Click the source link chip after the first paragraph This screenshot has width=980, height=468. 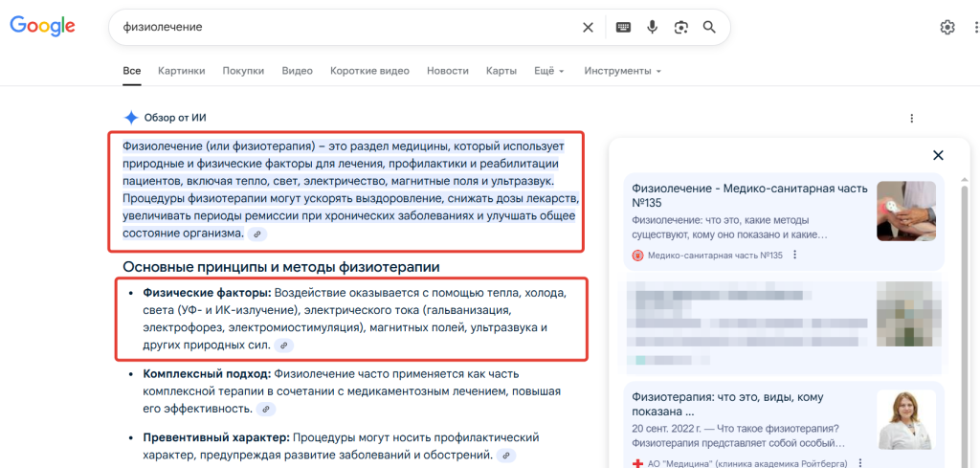(x=257, y=234)
